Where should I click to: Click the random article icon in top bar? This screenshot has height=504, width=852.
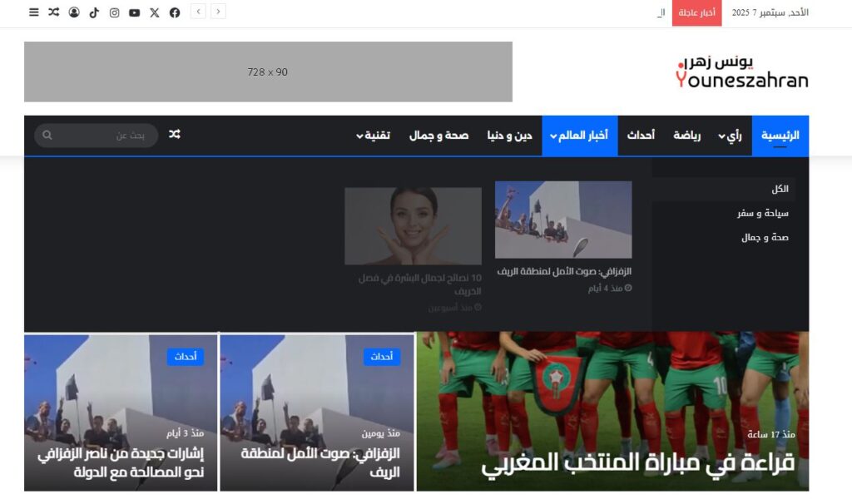click(53, 12)
